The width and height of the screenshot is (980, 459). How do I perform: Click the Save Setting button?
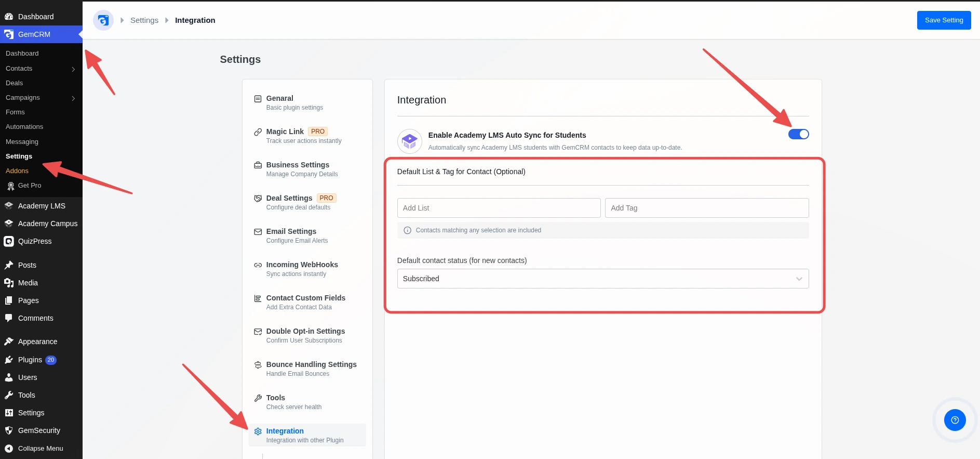tap(944, 20)
